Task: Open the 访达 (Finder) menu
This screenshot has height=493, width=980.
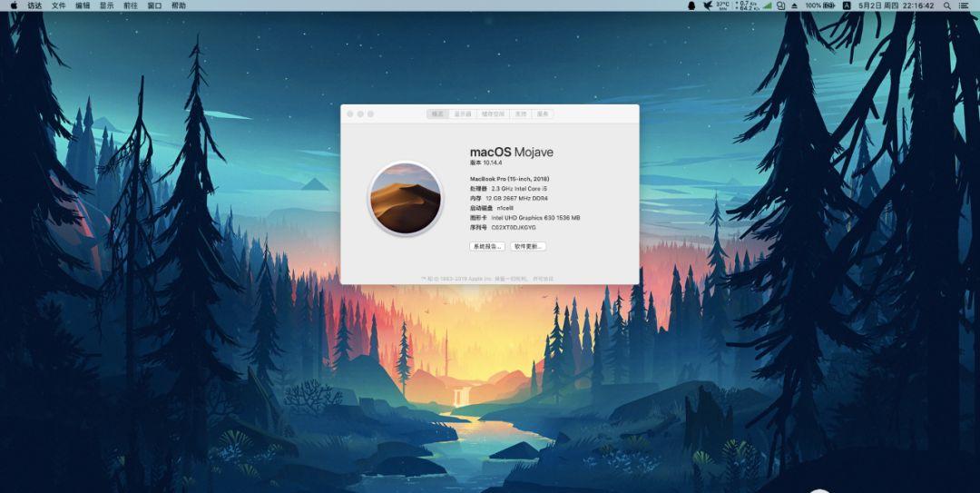Action: coord(34,5)
